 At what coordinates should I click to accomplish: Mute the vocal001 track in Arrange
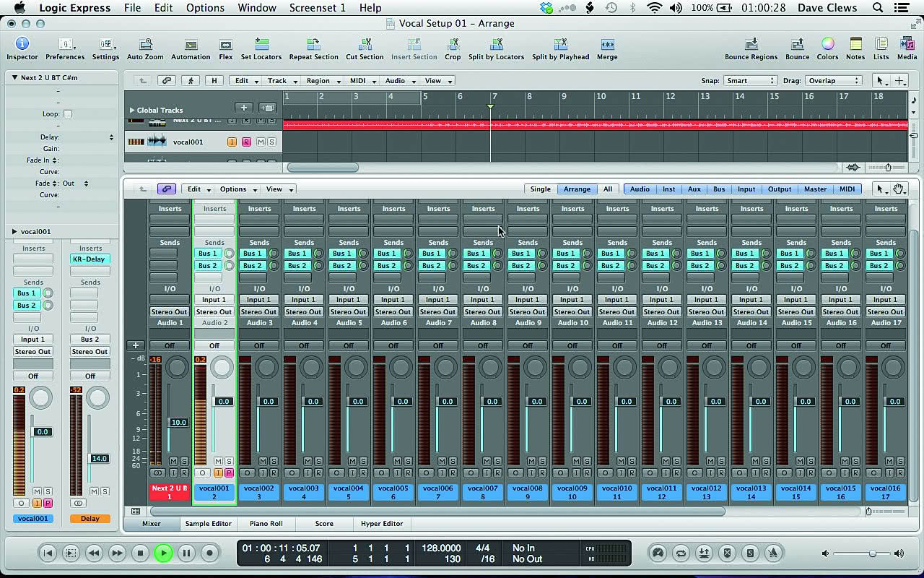click(261, 142)
